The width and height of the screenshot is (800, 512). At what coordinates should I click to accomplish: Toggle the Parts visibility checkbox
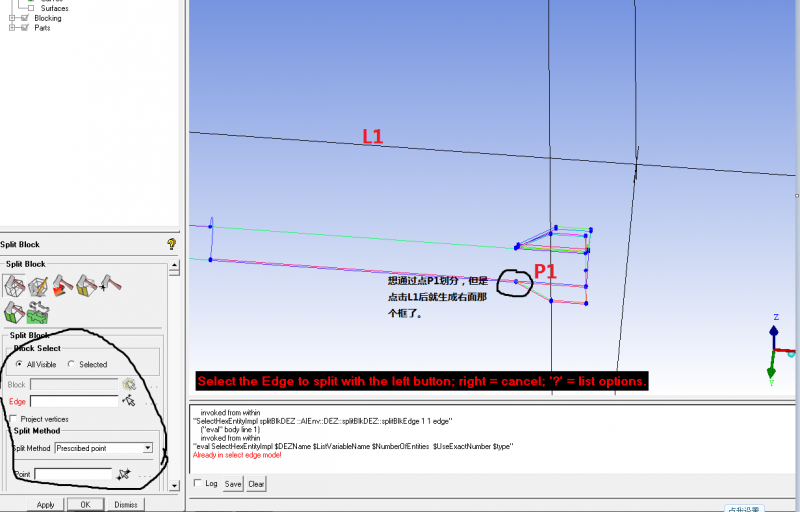[24, 28]
